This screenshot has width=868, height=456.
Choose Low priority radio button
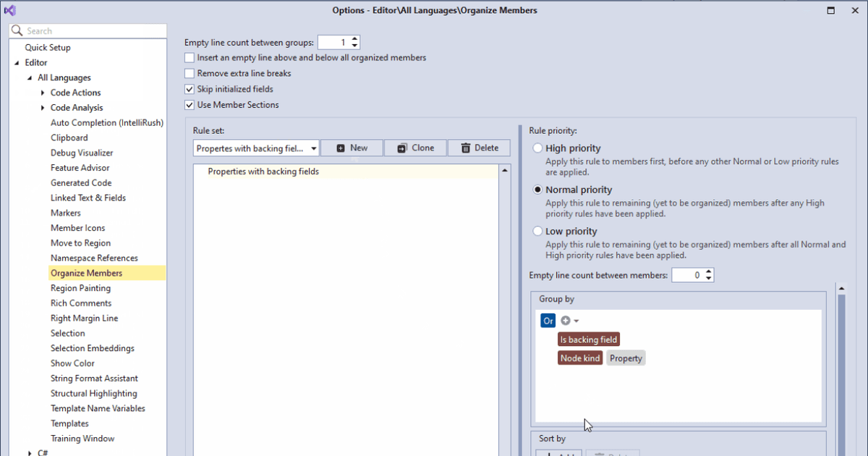pos(537,232)
